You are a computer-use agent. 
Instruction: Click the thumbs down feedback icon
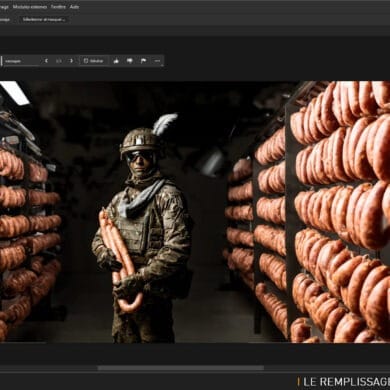click(x=130, y=61)
